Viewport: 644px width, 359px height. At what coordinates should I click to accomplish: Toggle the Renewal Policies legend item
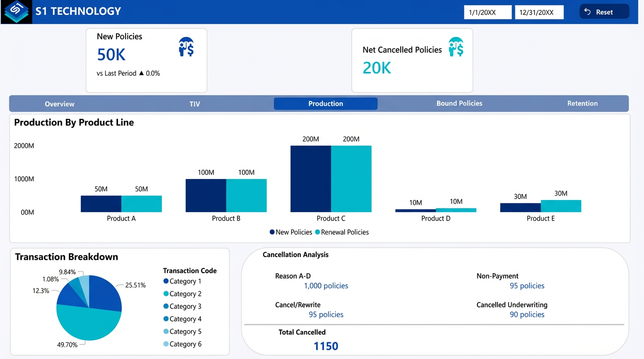[x=342, y=232]
